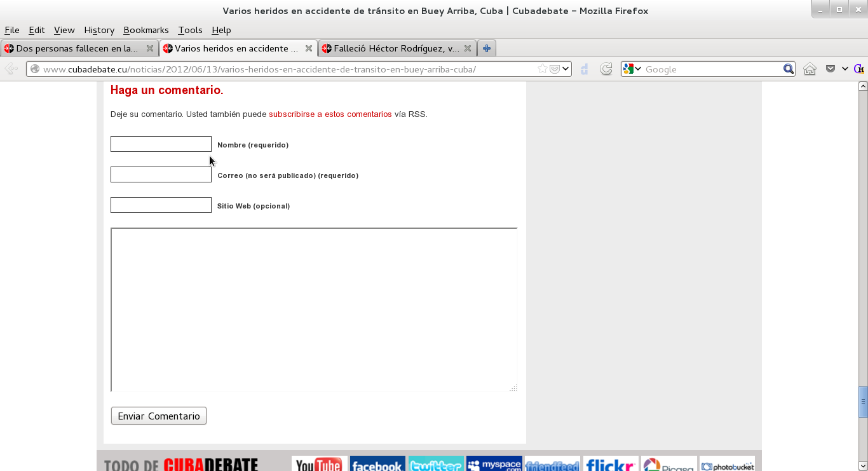
Task: Open the MySpace logo link
Action: click(x=494, y=464)
